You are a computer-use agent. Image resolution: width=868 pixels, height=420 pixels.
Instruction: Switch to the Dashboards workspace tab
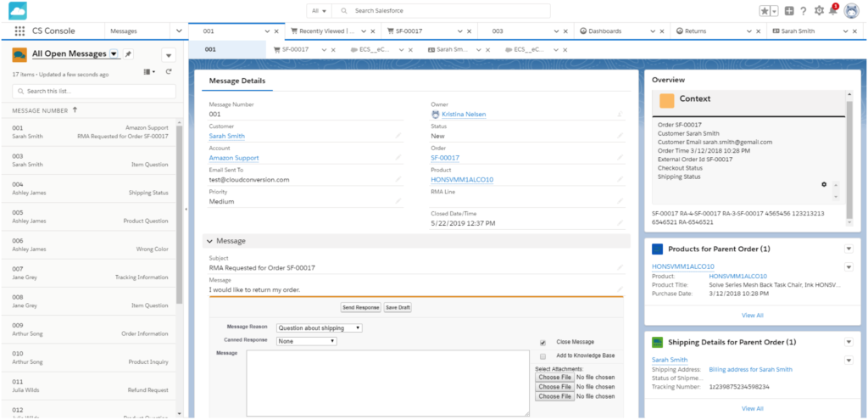(x=604, y=31)
